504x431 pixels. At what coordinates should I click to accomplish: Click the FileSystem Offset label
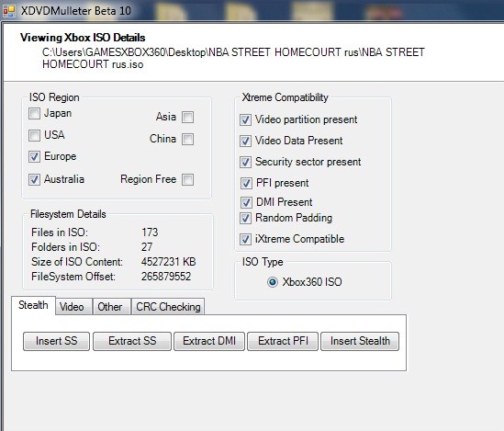(x=73, y=277)
